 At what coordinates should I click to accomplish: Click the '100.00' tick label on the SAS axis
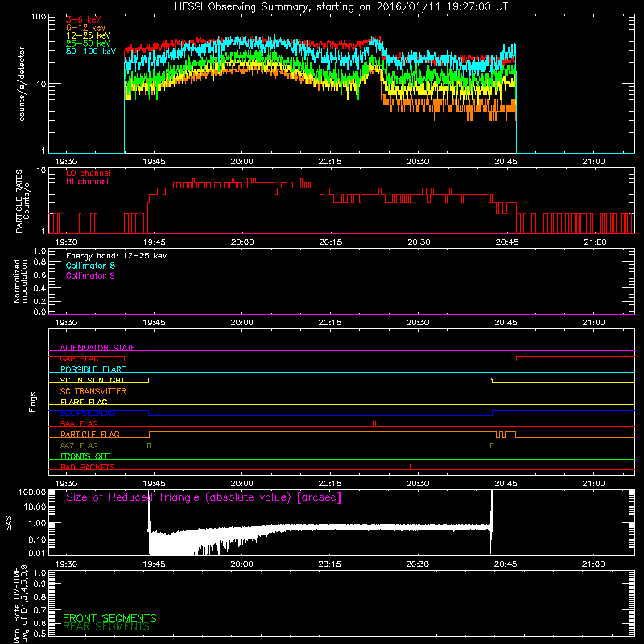[32, 492]
